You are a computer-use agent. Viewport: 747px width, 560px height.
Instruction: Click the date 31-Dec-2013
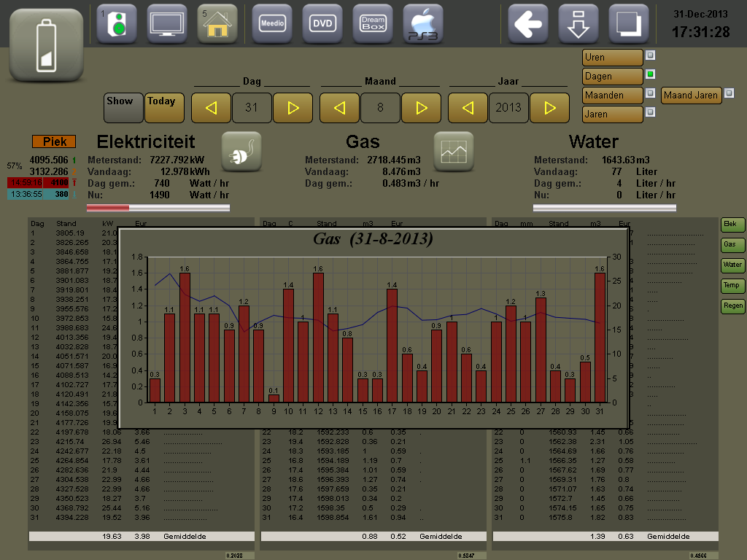(701, 15)
